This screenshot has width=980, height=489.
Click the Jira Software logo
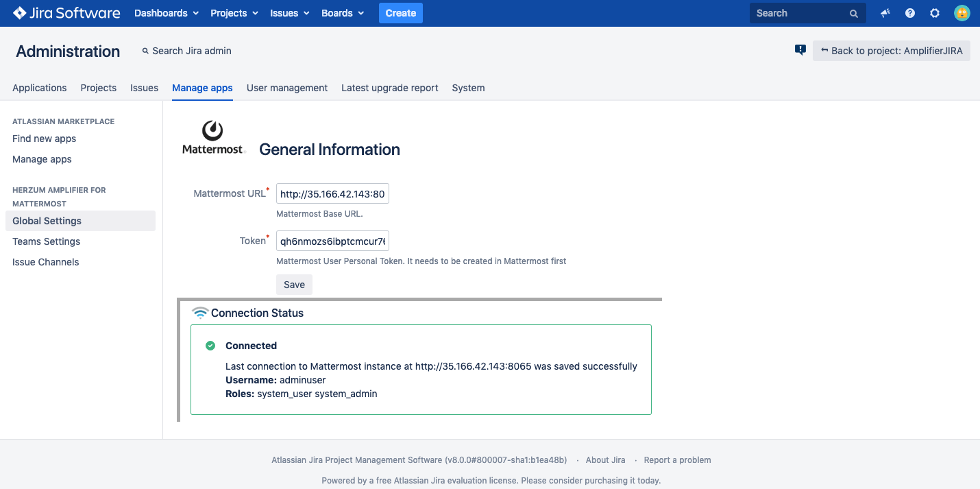(x=66, y=13)
